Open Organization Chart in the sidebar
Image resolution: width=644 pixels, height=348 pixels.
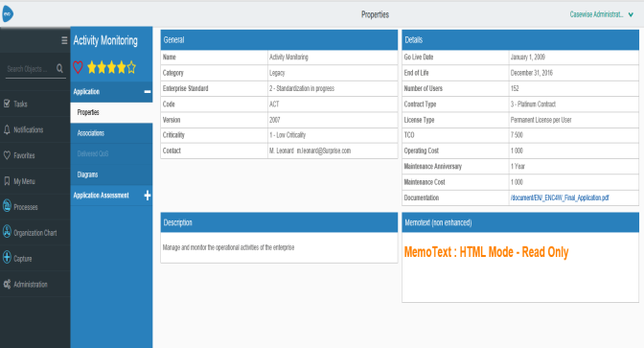pos(34,233)
